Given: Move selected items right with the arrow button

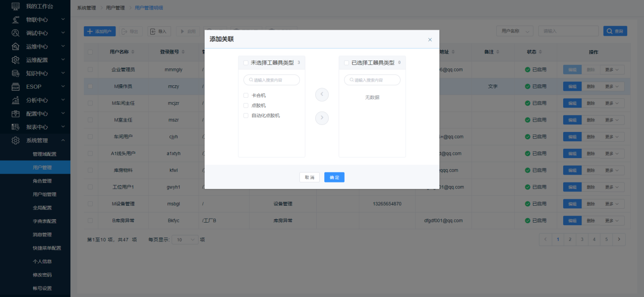Looking at the screenshot, I should (x=322, y=118).
